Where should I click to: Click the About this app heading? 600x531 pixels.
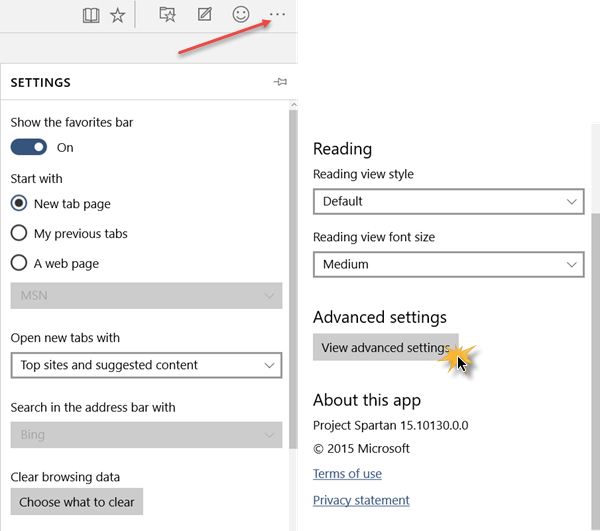[367, 401]
